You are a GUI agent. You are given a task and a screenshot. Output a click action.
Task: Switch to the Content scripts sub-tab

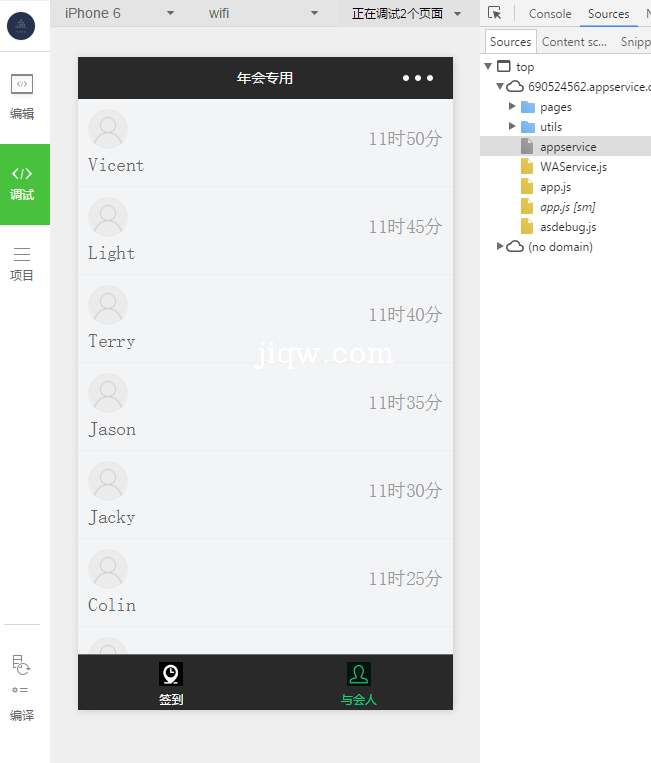click(x=574, y=42)
